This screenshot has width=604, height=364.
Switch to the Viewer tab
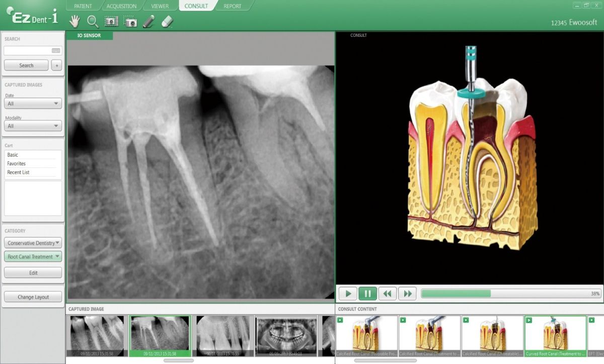pyautogui.click(x=160, y=6)
